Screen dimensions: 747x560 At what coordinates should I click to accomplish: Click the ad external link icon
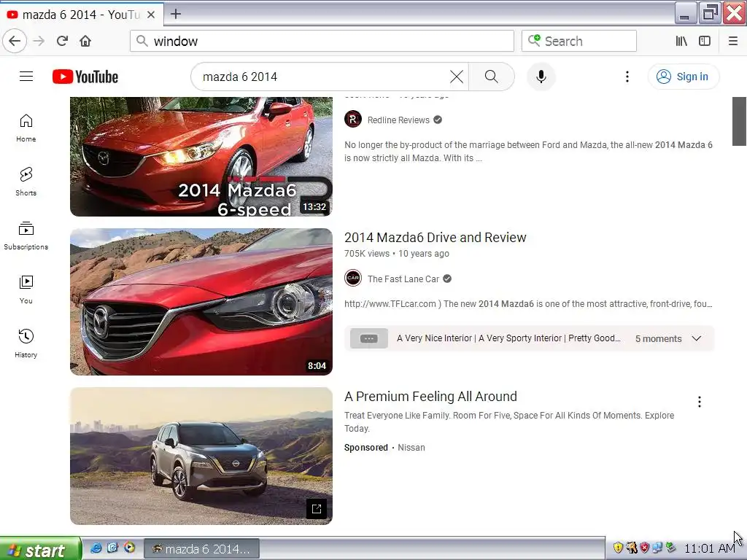tap(317, 509)
